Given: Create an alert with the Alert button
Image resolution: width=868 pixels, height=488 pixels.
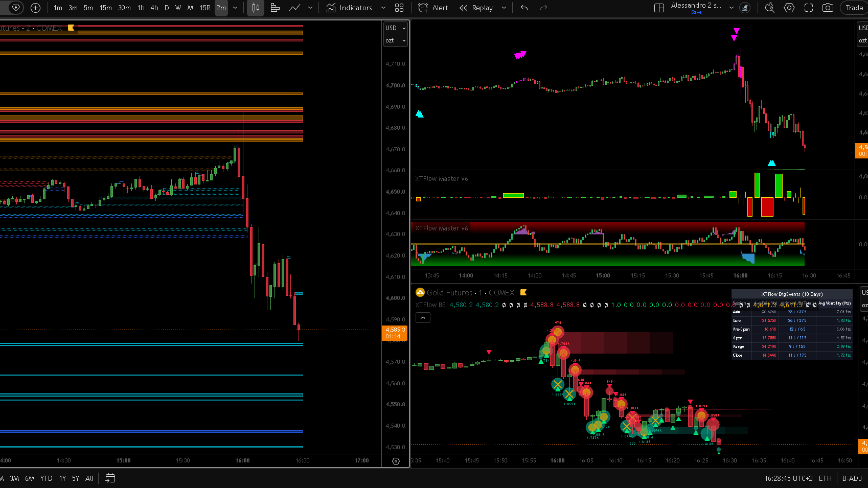Looking at the screenshot, I should pyautogui.click(x=433, y=8).
